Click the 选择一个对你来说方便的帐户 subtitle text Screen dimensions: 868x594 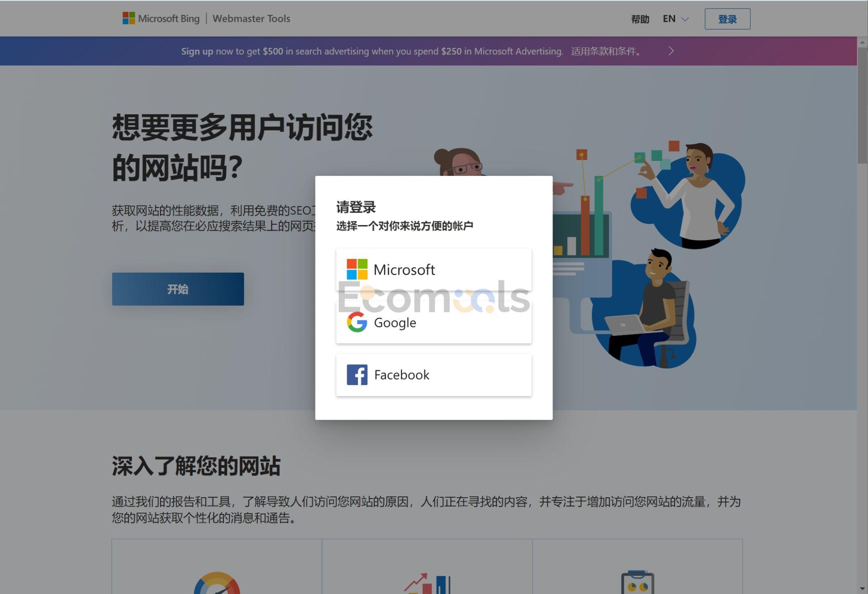[405, 226]
